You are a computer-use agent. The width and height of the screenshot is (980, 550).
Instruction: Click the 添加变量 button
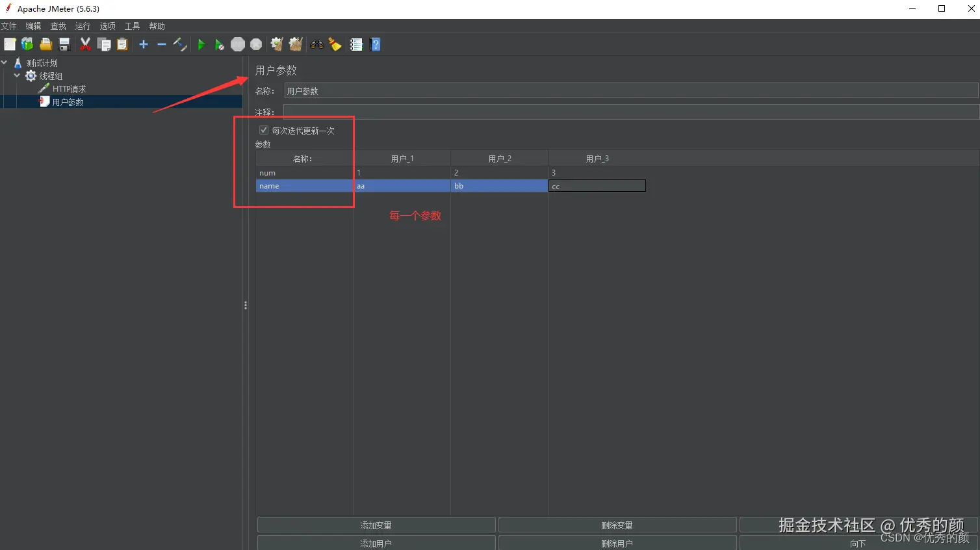coord(376,525)
